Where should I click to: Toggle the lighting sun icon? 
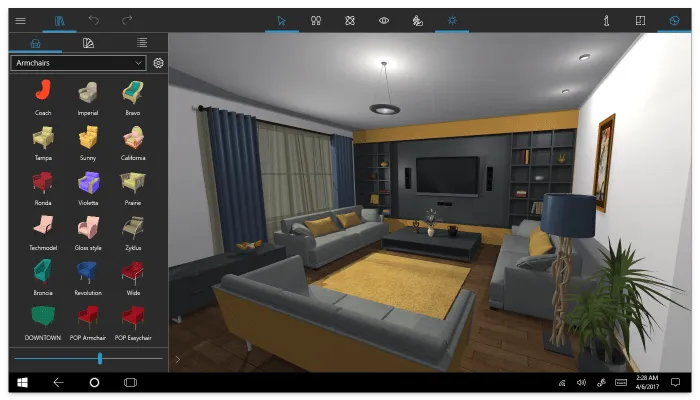point(452,21)
